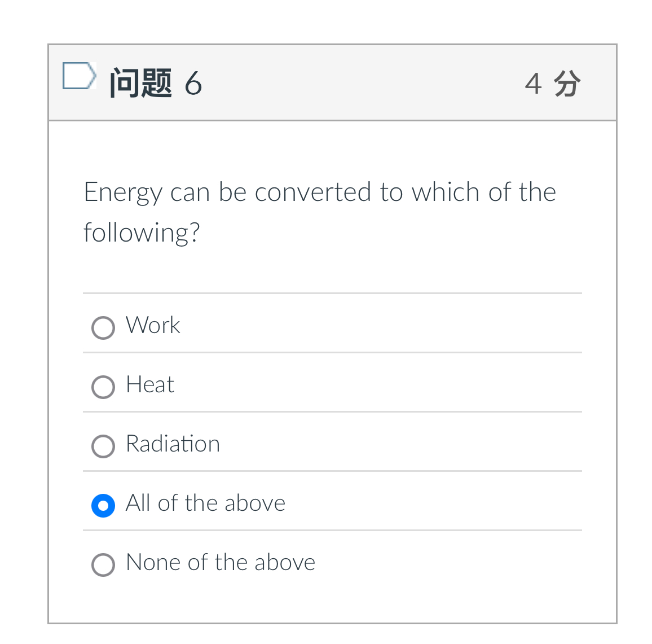Click the 'None of the above' label text
This screenshot has width=652, height=644.
point(221,563)
